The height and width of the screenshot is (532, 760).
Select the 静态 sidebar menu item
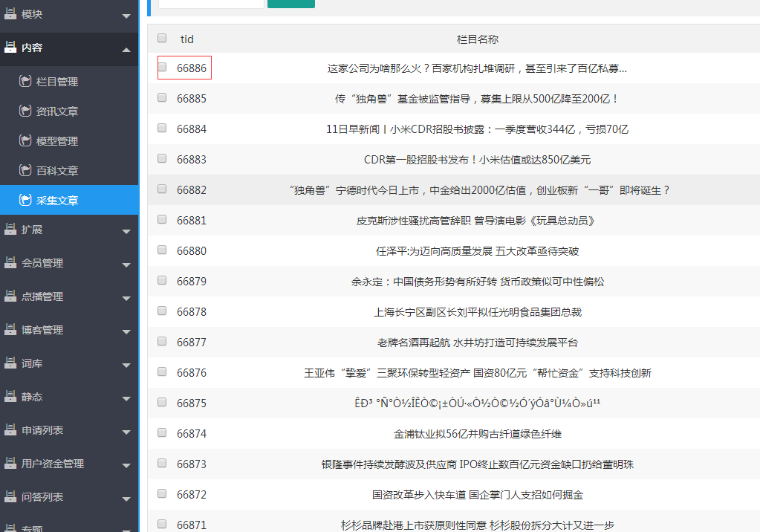[32, 397]
